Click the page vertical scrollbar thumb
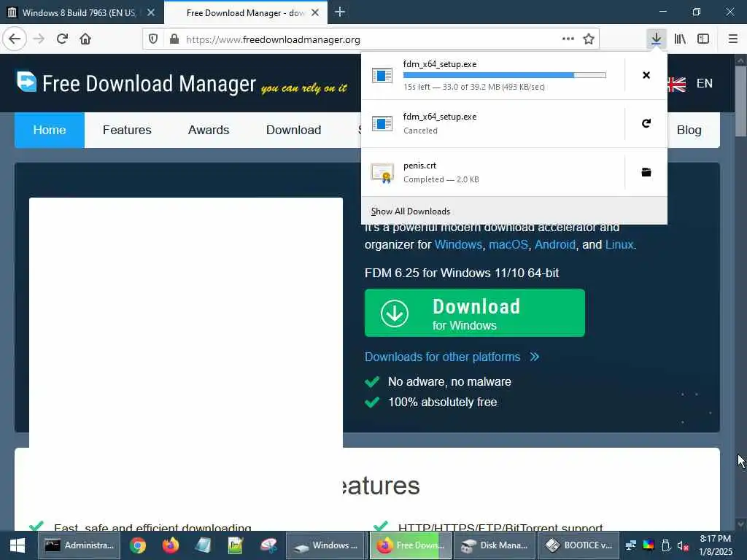 tap(740, 101)
